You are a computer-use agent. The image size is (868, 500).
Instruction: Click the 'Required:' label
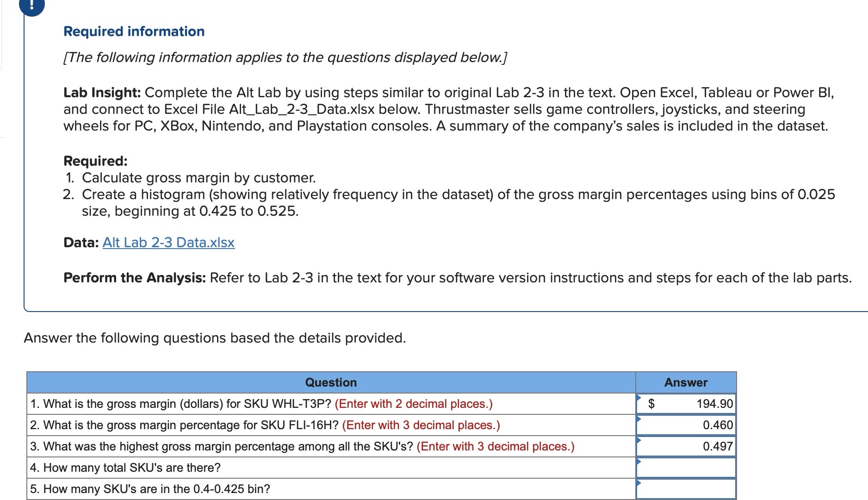point(95,161)
